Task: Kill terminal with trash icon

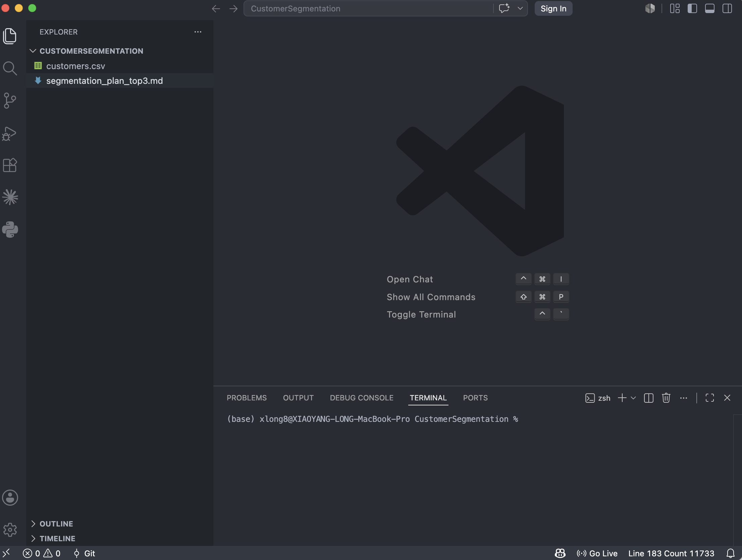Action: [x=666, y=398]
